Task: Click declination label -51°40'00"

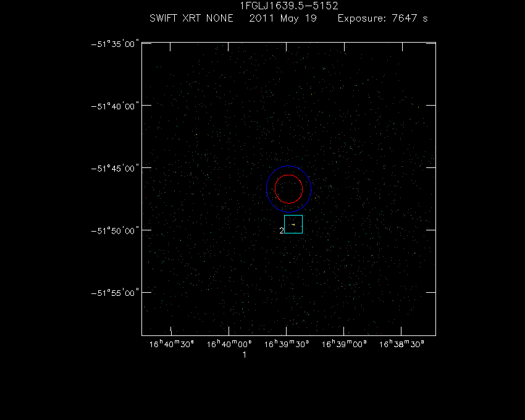Action: 115,106
